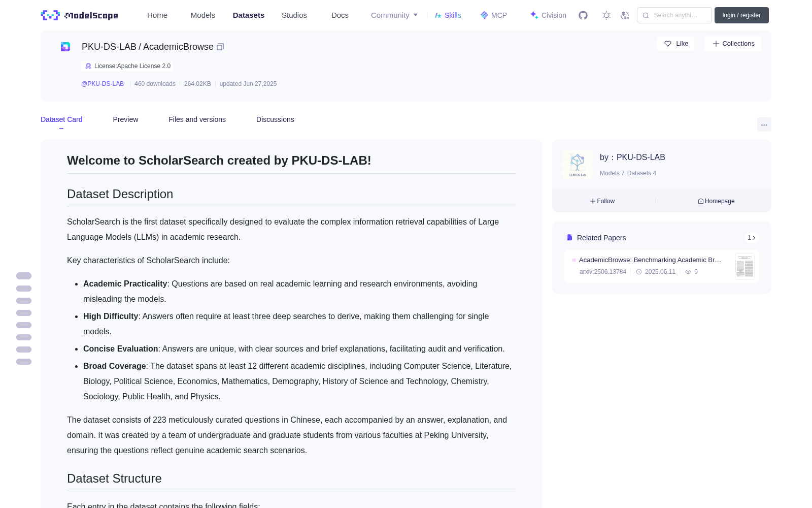Click the 'High Difficulty' bullet label

[x=111, y=316]
